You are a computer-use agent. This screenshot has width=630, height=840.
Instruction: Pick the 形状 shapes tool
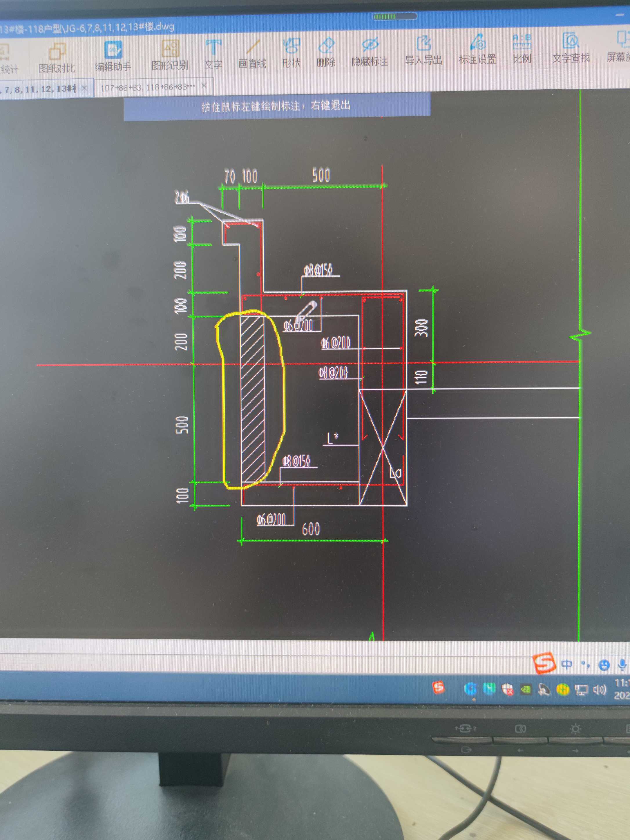[291, 53]
